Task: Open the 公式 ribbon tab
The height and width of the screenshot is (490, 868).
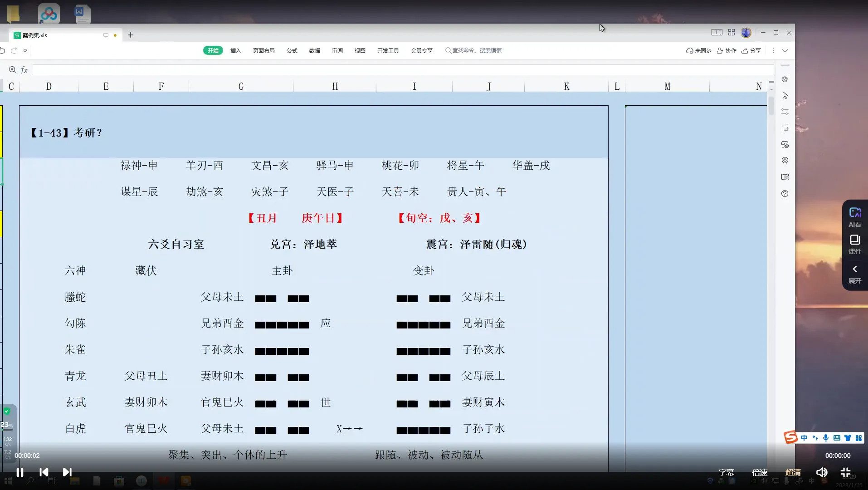Action: coord(292,50)
